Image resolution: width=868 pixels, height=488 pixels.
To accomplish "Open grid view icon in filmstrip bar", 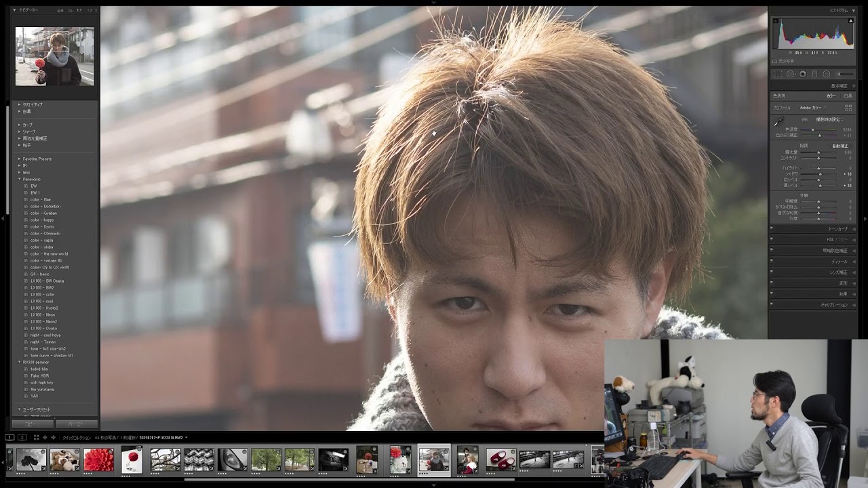I will point(37,437).
